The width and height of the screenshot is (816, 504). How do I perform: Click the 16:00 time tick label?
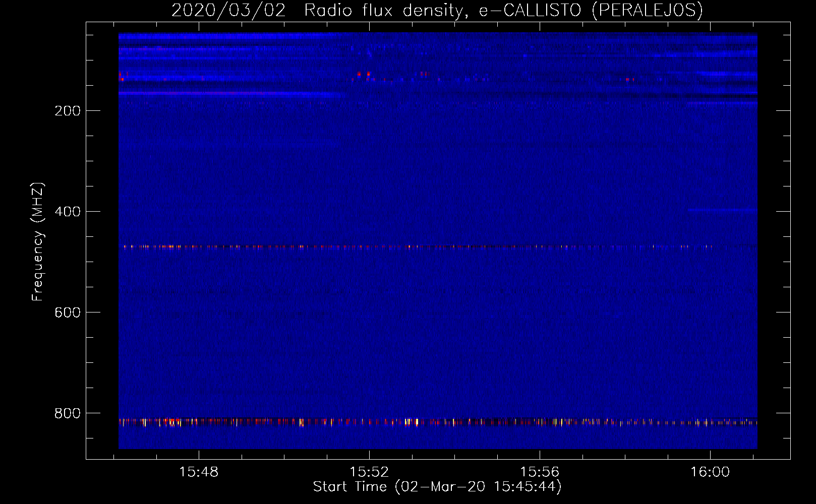pos(710,472)
